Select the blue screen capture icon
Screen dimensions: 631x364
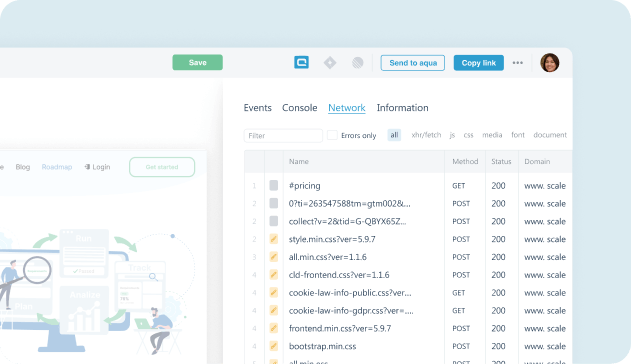[301, 62]
